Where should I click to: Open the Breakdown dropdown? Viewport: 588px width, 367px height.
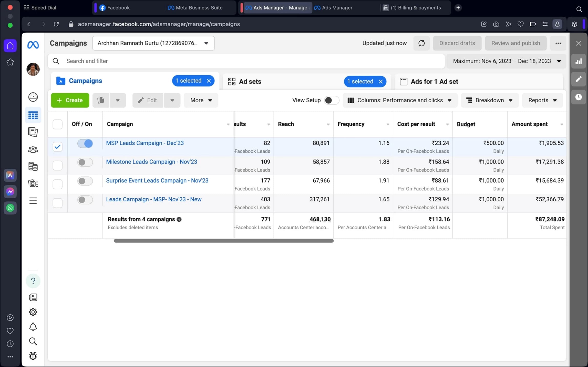tap(489, 100)
